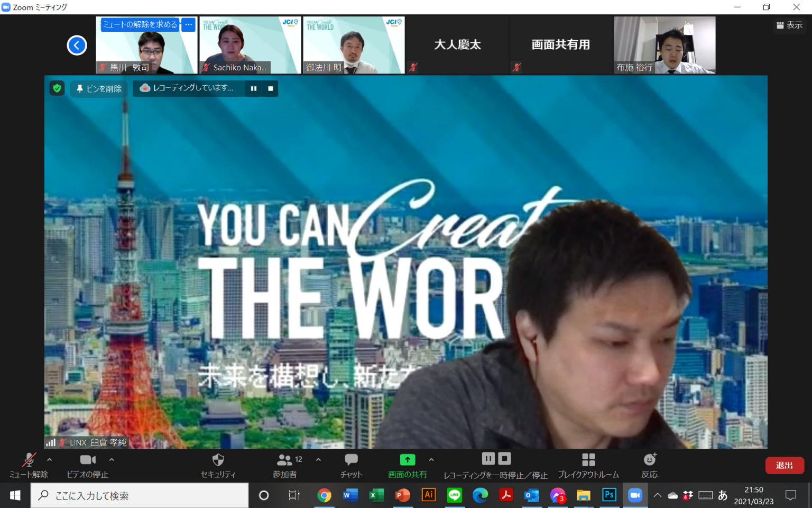Expand video options arrow beside camera
This screenshot has width=812, height=508.
point(112,460)
